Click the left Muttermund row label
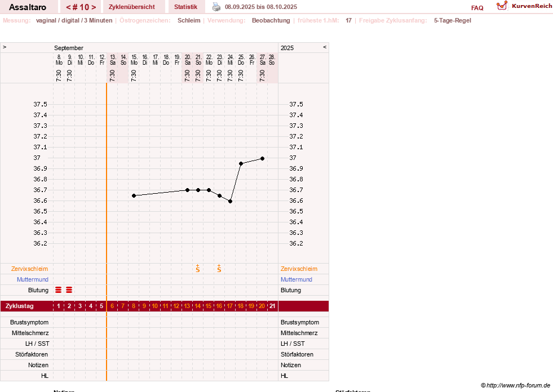 [x=33, y=279]
